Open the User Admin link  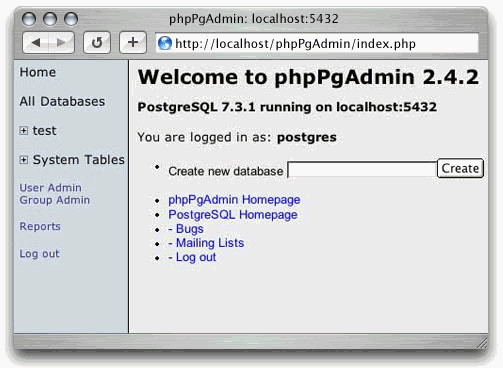click(x=50, y=188)
